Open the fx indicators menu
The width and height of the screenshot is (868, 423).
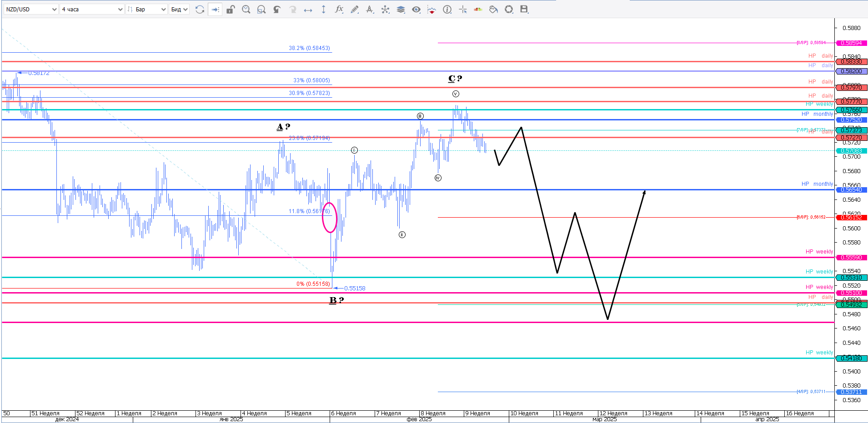[x=339, y=10]
